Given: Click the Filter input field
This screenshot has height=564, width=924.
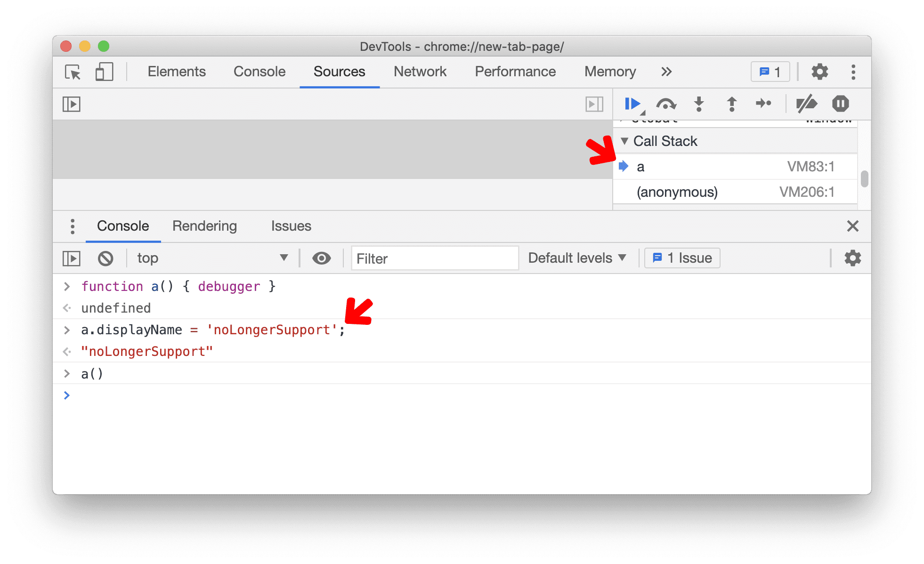Looking at the screenshot, I should point(436,257).
